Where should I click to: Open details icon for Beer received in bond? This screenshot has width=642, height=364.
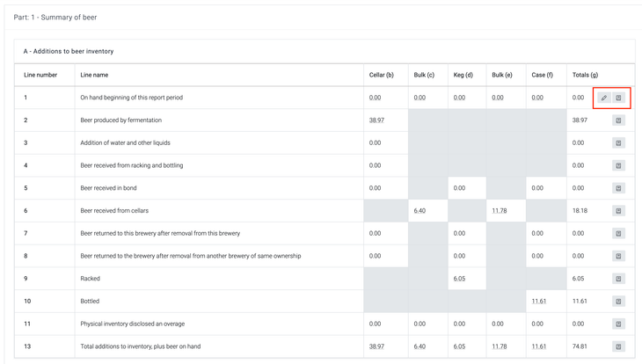point(618,188)
